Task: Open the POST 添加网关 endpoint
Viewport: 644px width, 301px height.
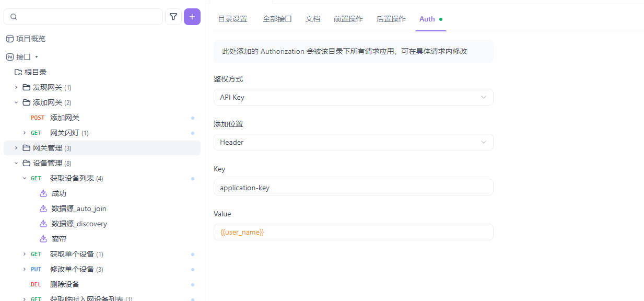Action: (65, 118)
